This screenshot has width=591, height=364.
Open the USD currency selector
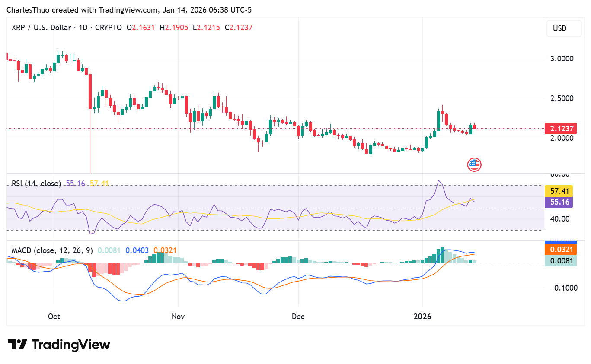tap(564, 28)
